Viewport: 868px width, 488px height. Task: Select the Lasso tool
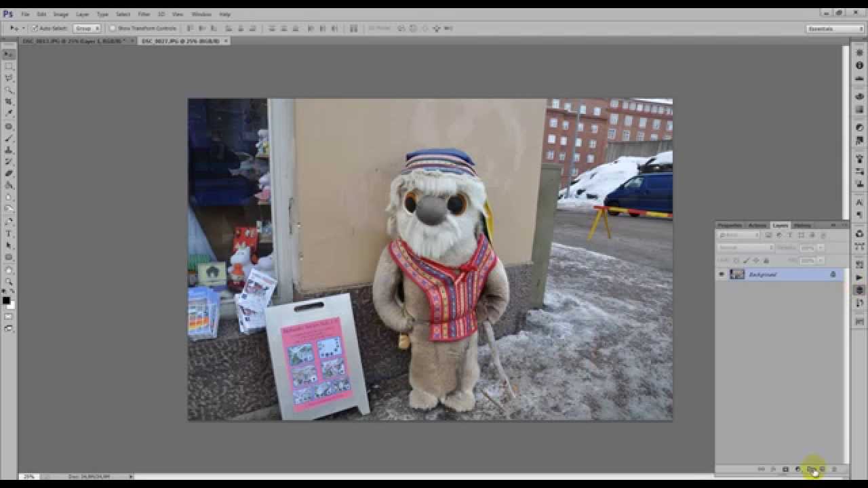[x=9, y=78]
